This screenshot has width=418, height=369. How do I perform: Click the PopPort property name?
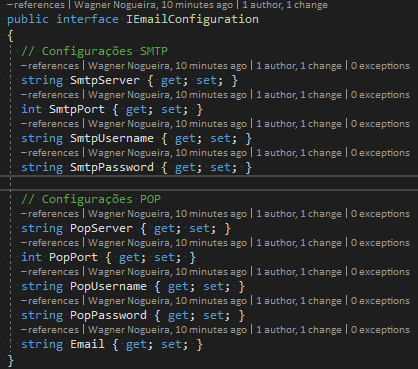pos(73,257)
